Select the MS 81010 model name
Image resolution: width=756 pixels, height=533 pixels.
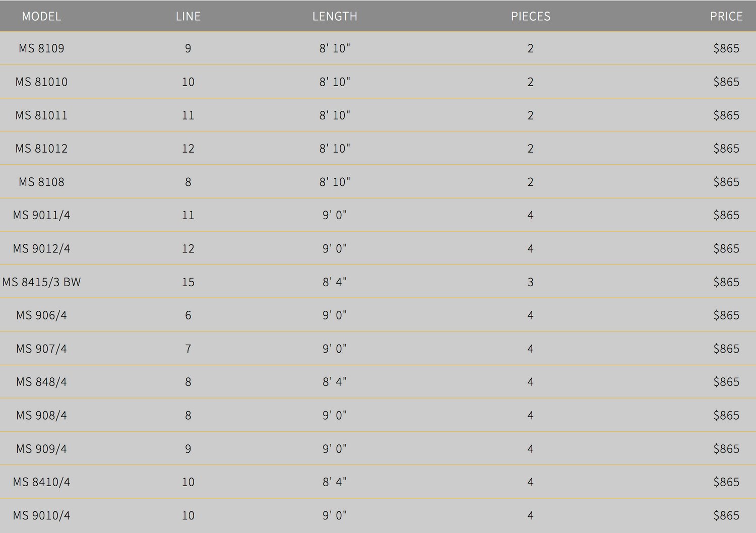click(41, 82)
